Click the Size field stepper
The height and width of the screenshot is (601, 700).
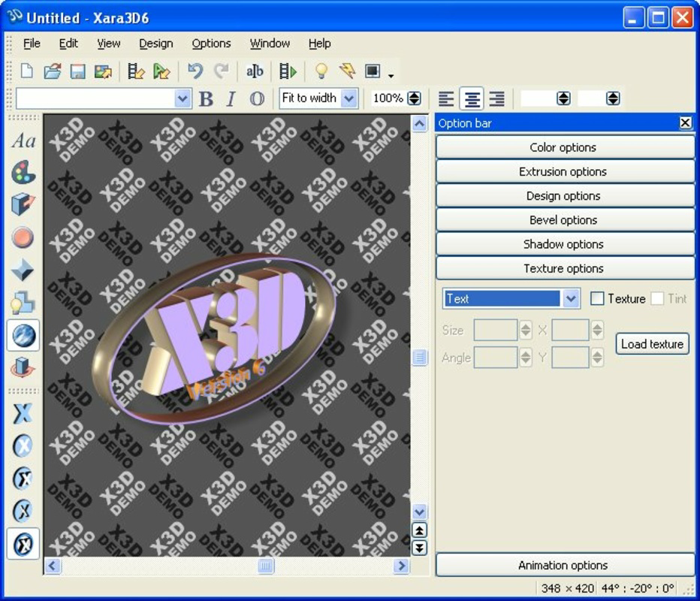click(526, 330)
